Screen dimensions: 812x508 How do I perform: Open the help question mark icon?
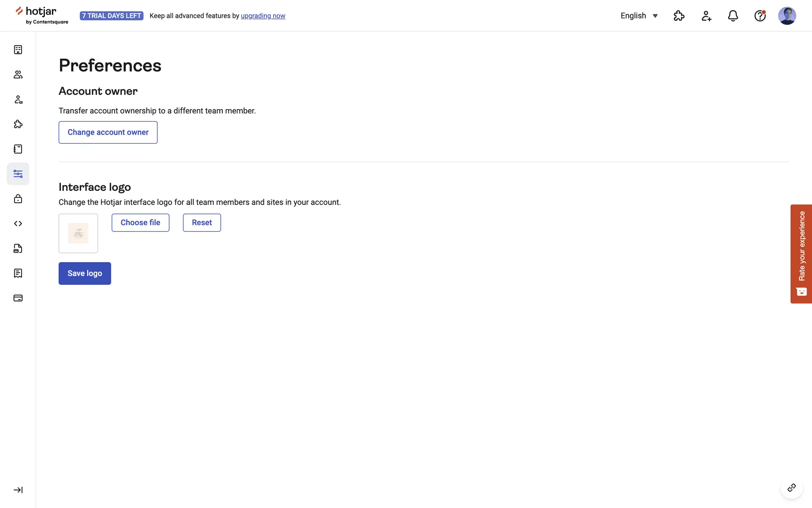coord(760,16)
